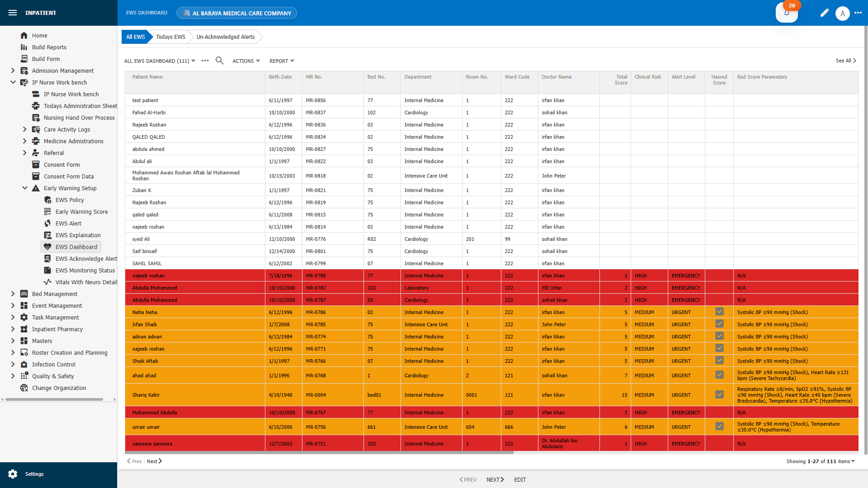Open Settings at the bottom of the sidebar

pos(13,474)
